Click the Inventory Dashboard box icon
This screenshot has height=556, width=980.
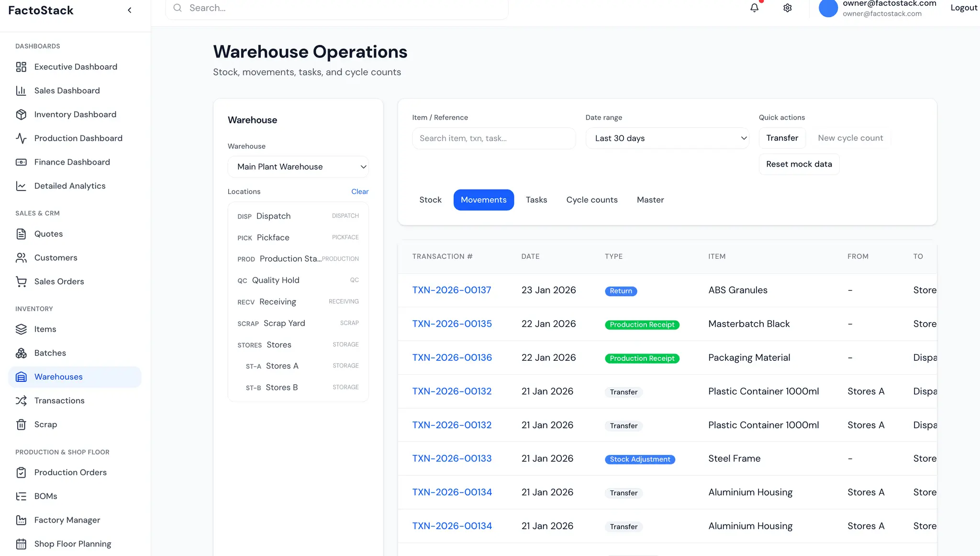pyautogui.click(x=21, y=114)
